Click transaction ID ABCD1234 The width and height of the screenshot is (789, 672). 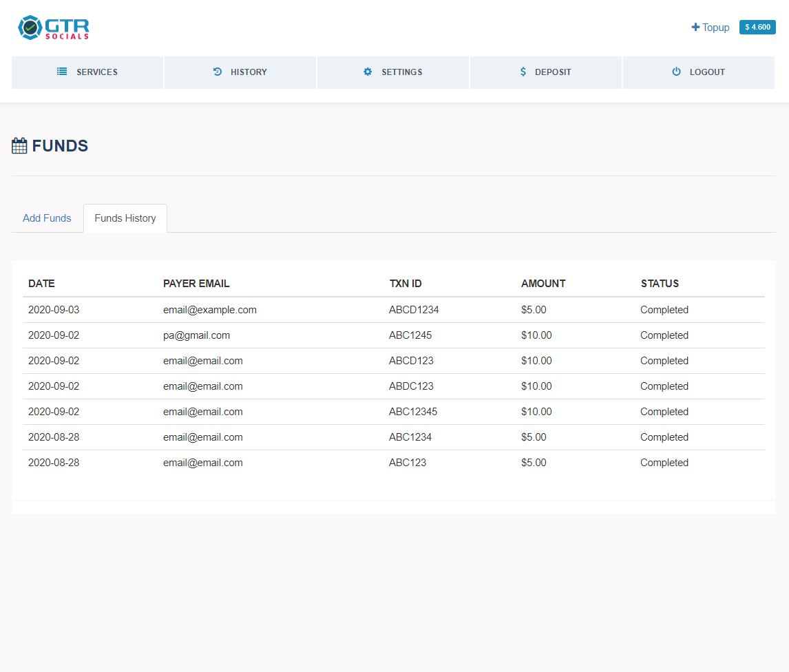(414, 310)
